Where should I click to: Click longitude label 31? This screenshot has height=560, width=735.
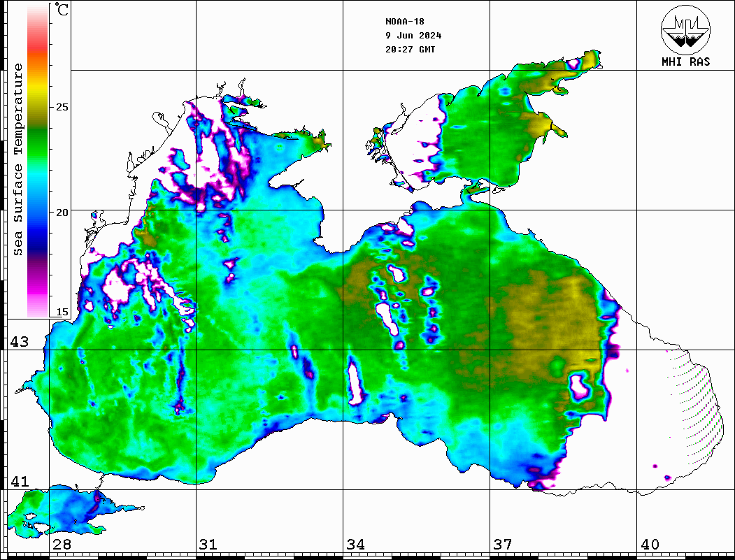(208, 545)
